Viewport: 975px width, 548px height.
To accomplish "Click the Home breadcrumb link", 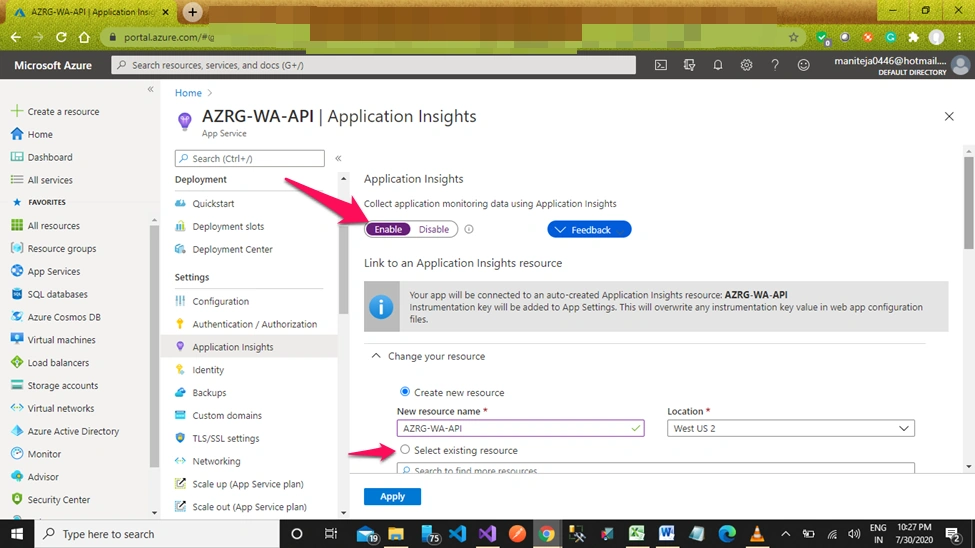I will [x=188, y=93].
